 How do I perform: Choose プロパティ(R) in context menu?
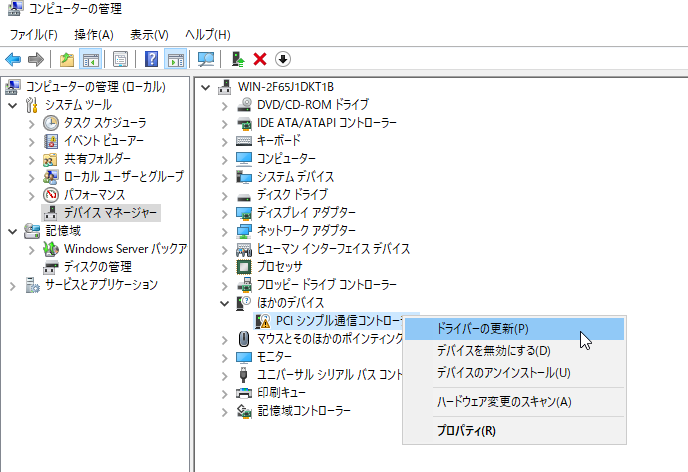[x=514, y=431]
